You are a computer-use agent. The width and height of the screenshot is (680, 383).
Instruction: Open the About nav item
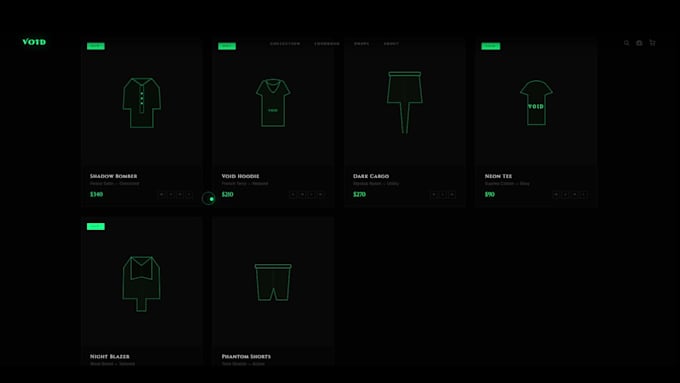pyautogui.click(x=391, y=44)
